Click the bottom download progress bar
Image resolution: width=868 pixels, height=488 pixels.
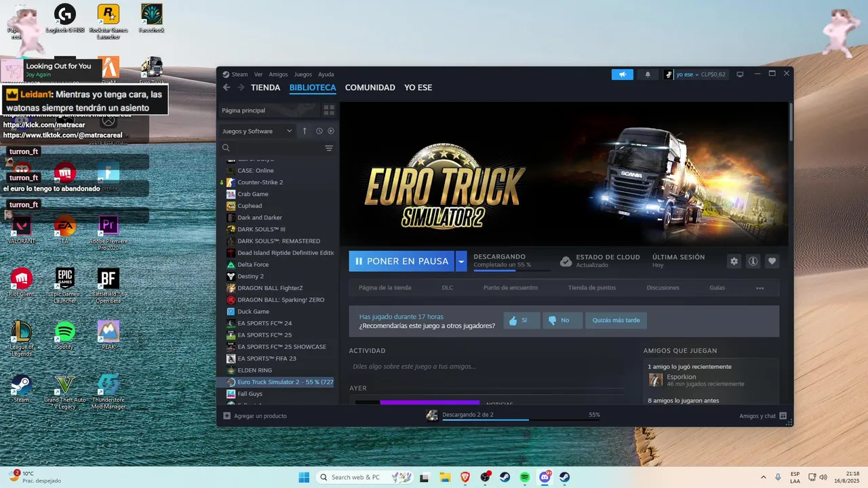coord(521,420)
